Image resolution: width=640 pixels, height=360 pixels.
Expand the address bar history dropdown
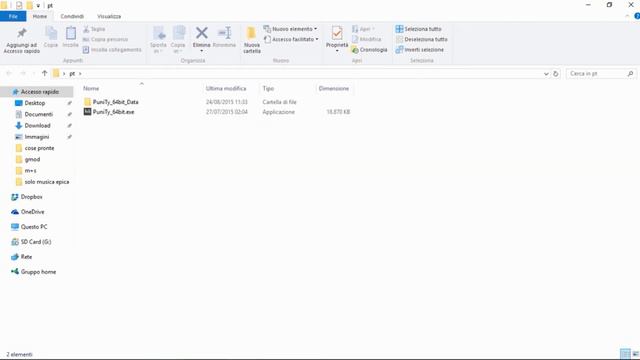546,74
